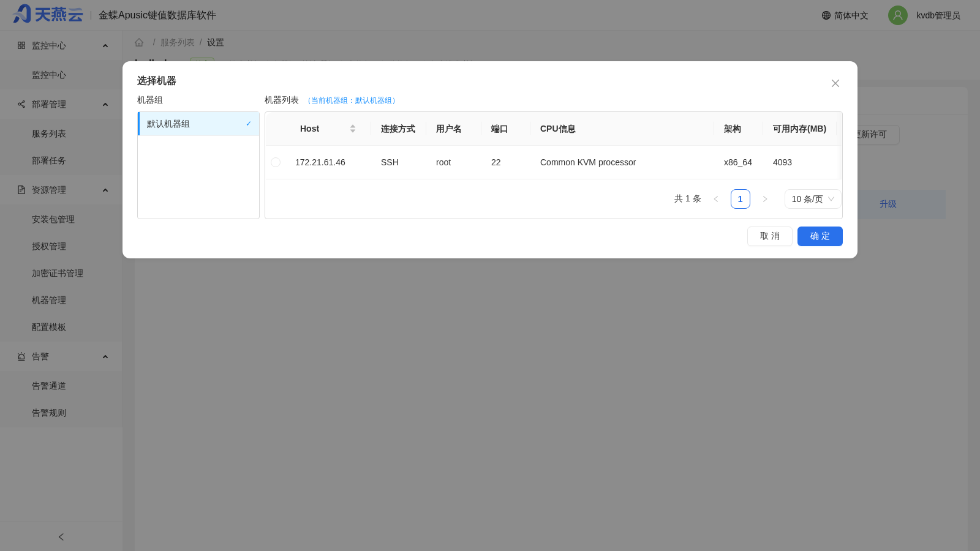Open 告警通道 in sidebar
Screen dimensions: 980x551
pyautogui.click(x=49, y=386)
